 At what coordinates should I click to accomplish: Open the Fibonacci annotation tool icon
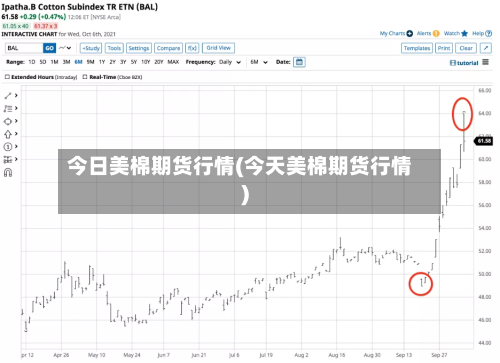pyautogui.click(x=8, y=109)
